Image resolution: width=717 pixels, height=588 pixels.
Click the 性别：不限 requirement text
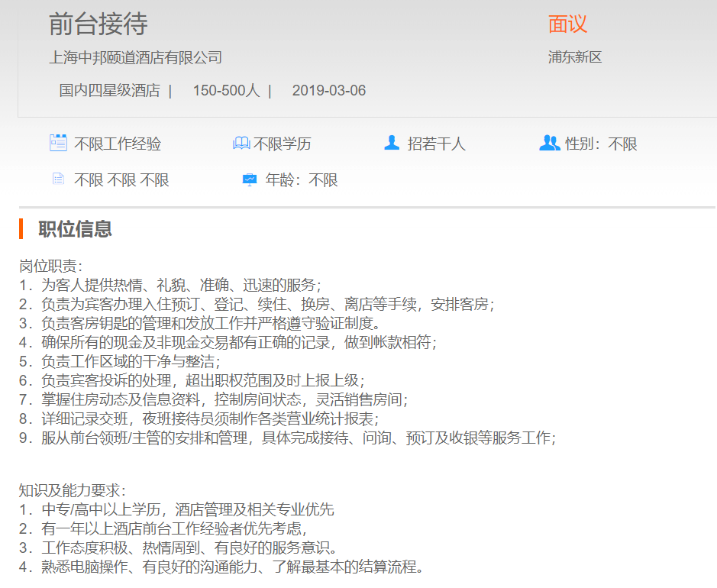[601, 144]
